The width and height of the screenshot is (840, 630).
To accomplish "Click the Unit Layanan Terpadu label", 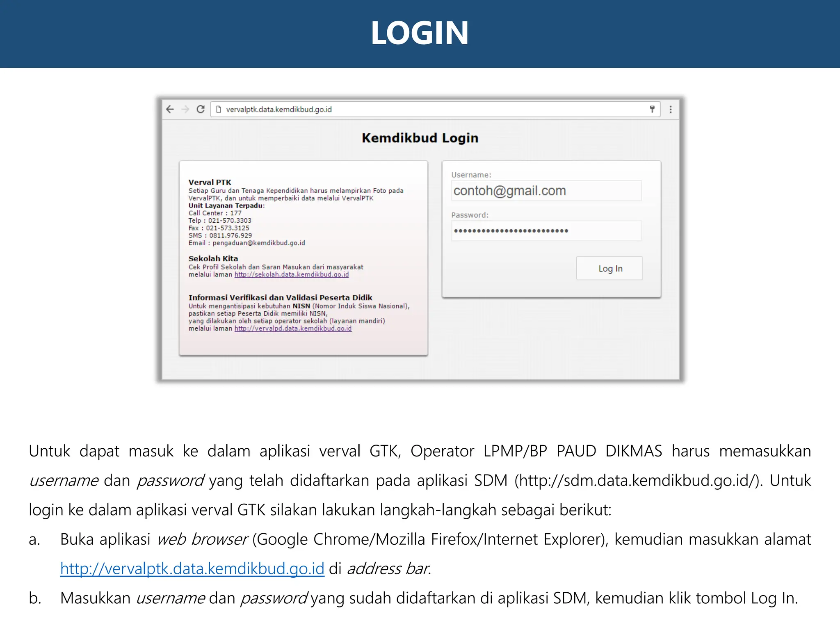I will (226, 205).
